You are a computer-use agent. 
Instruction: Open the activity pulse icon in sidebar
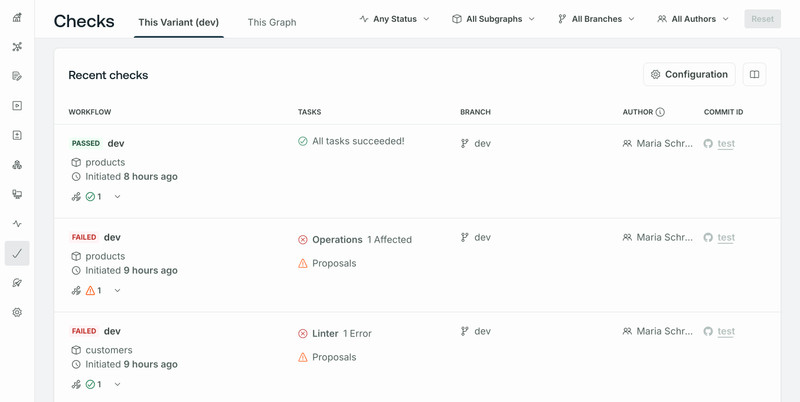coord(17,223)
